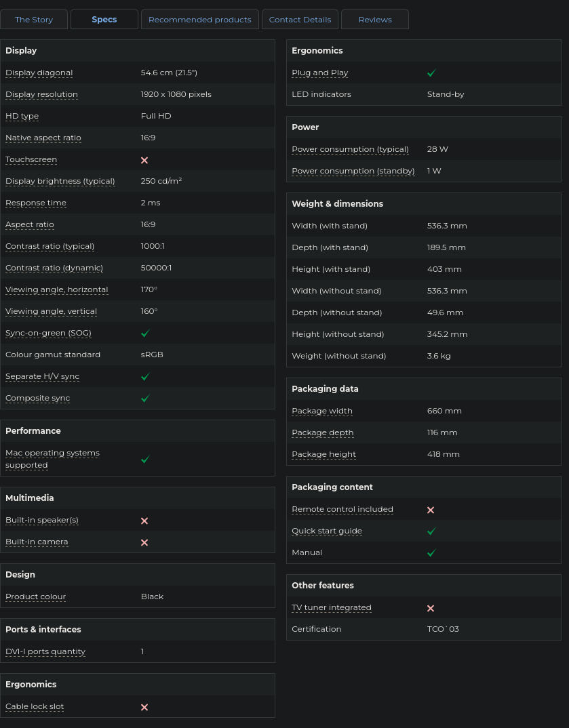Click the red cross for Built-in speaker(s)
The height and width of the screenshot is (728, 569).
144,521
